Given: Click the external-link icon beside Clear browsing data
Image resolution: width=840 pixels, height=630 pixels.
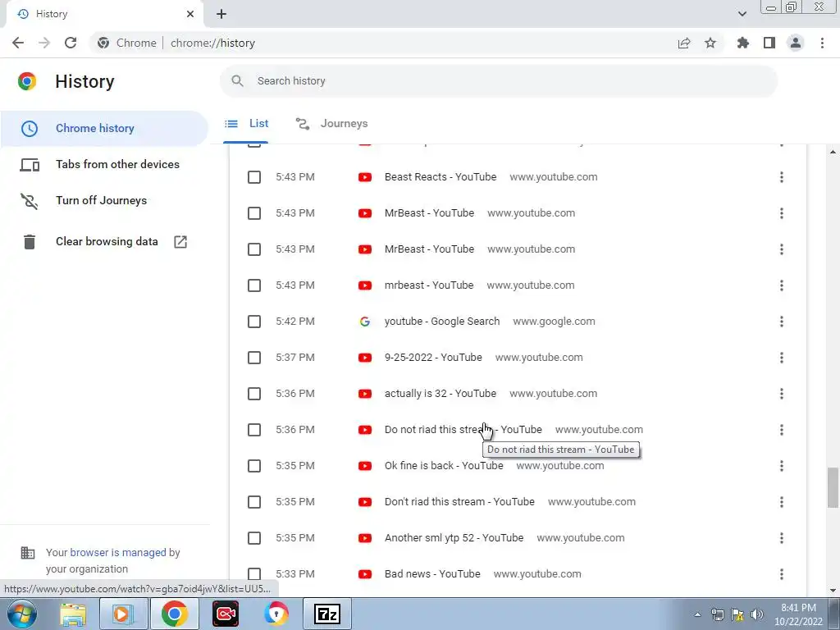Looking at the screenshot, I should click(x=180, y=242).
